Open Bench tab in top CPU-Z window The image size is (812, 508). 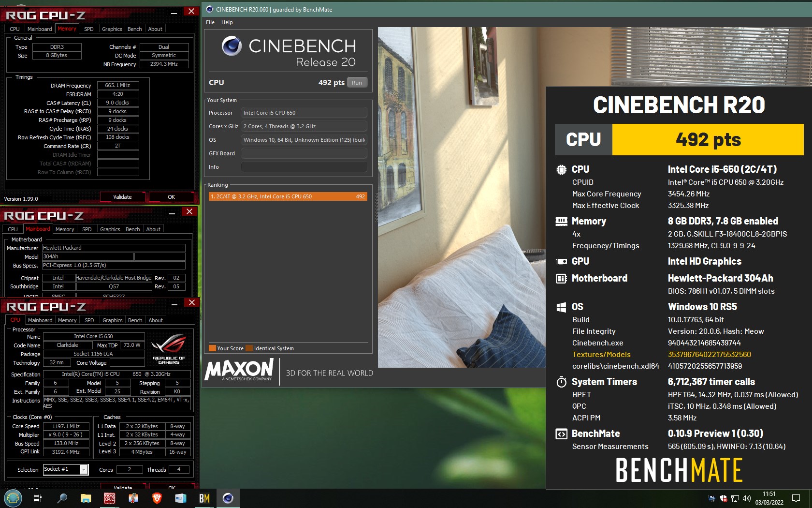click(134, 29)
